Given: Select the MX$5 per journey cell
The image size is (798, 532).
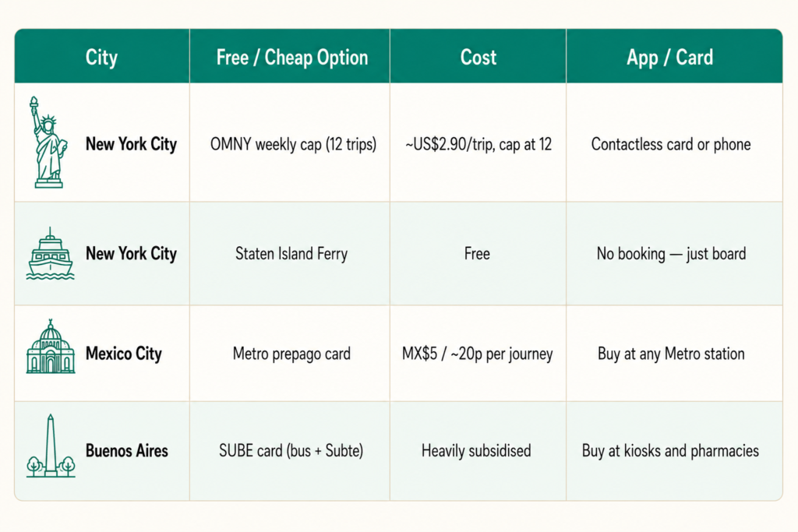Looking at the screenshot, I should 478,354.
